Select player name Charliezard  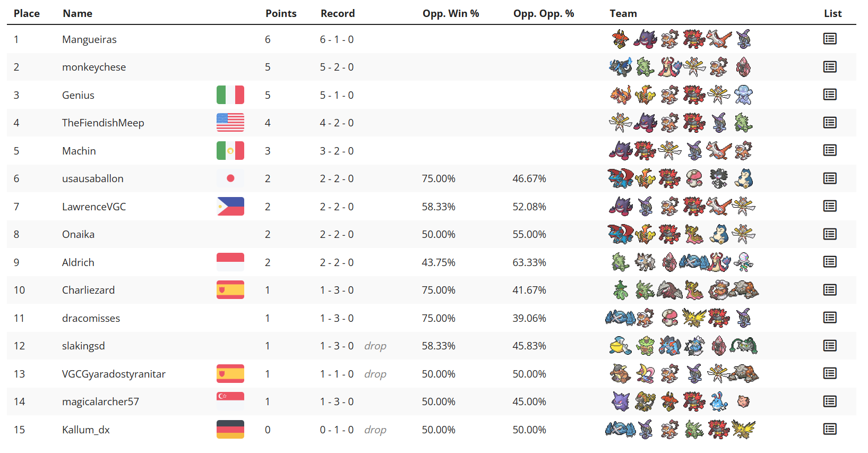88,290
